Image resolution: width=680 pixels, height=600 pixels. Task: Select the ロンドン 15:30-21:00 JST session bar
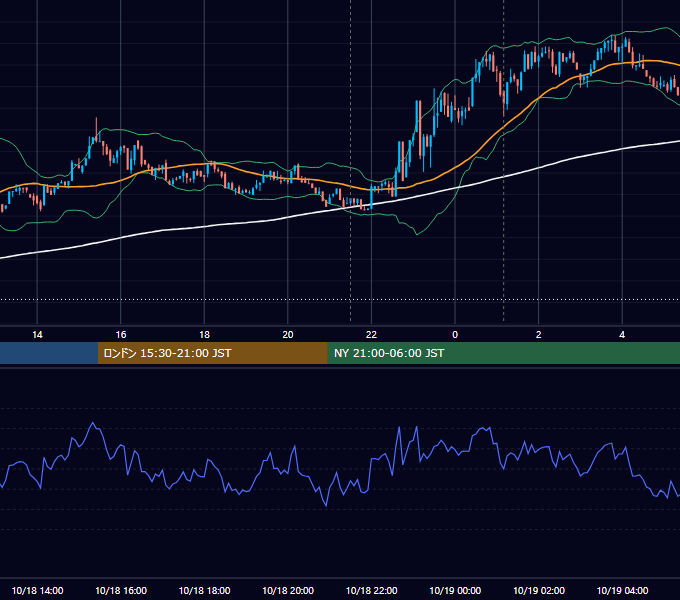[x=212, y=353]
